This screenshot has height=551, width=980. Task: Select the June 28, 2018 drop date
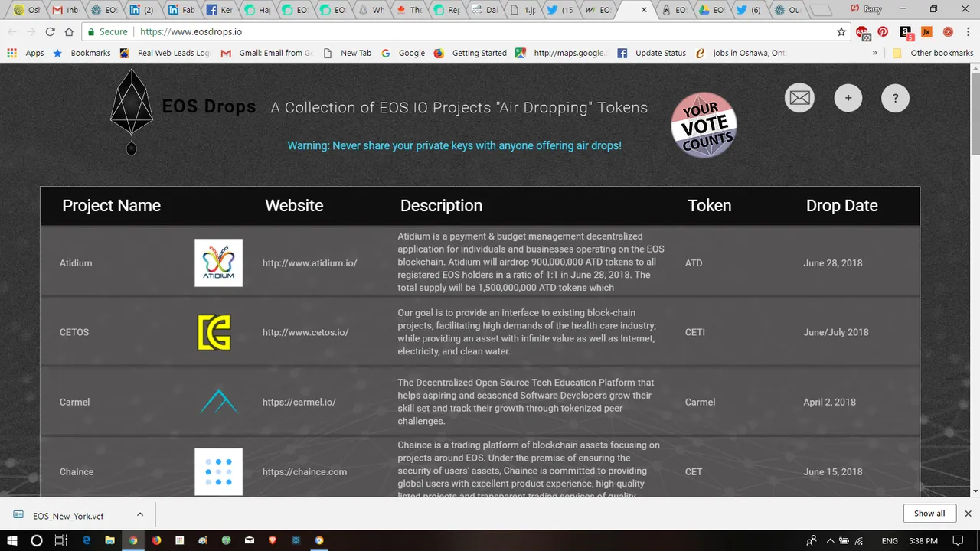point(833,262)
